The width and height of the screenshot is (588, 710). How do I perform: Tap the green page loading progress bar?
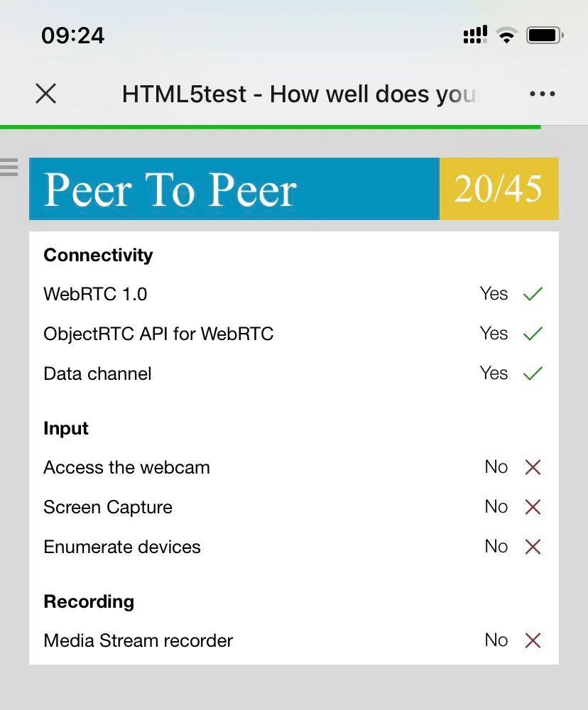[270, 127]
